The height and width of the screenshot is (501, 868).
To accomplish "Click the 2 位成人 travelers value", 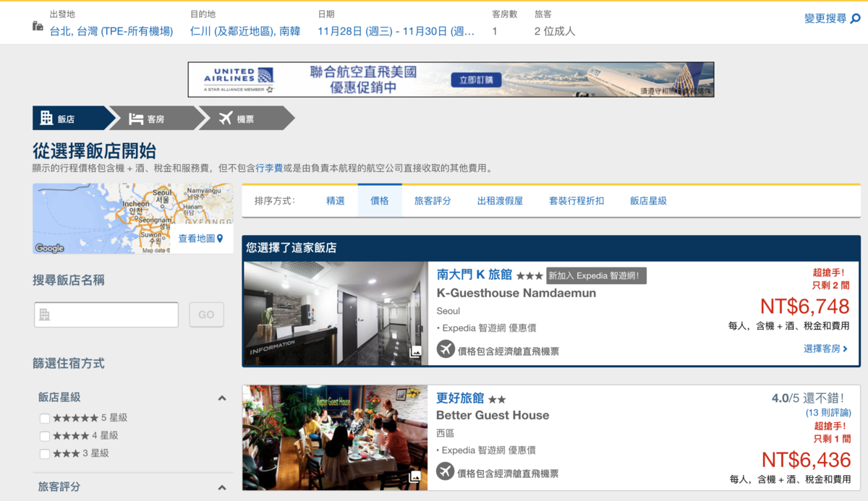I will (555, 31).
